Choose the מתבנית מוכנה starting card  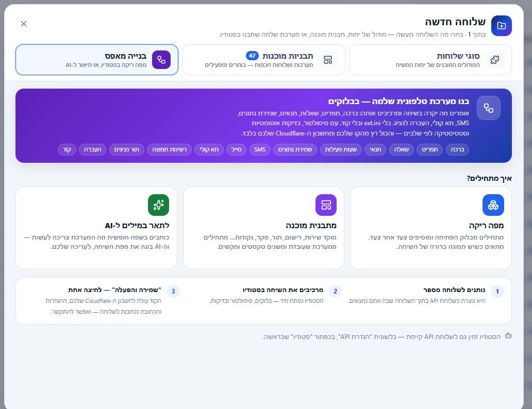tap(263, 228)
